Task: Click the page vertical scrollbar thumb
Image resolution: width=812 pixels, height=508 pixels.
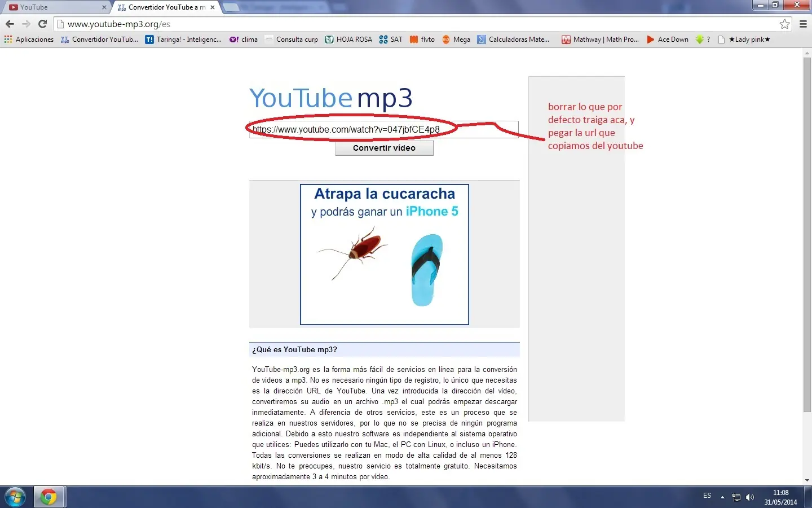Action: (807, 234)
